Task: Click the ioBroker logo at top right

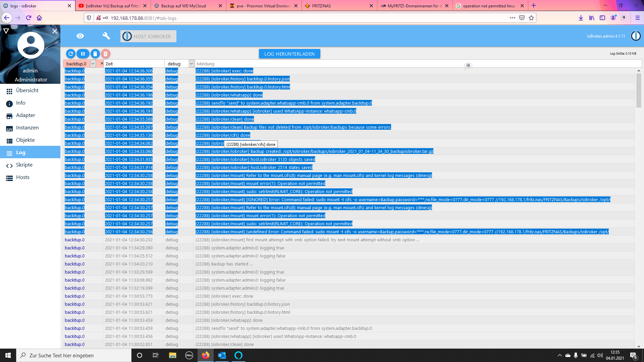Action: [636, 36]
